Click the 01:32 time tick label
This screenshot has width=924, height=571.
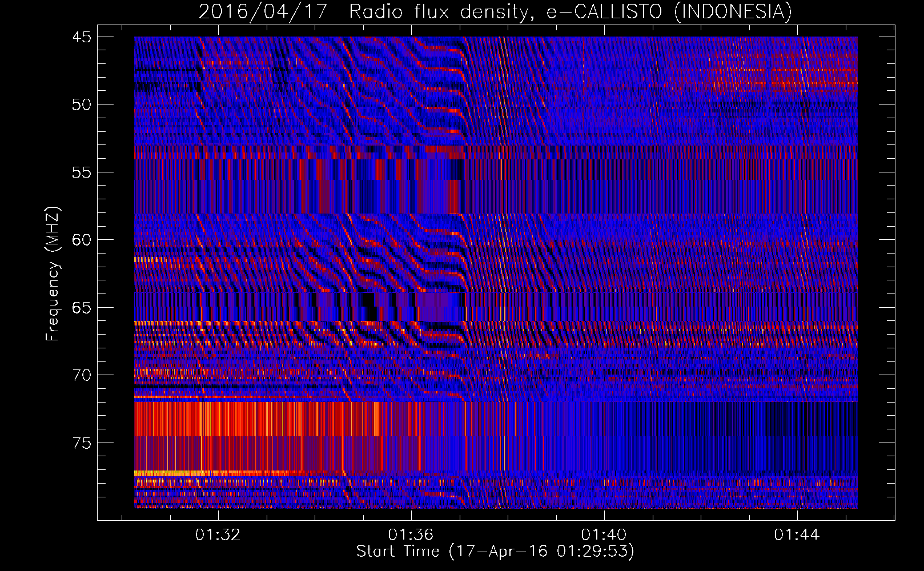218,534
